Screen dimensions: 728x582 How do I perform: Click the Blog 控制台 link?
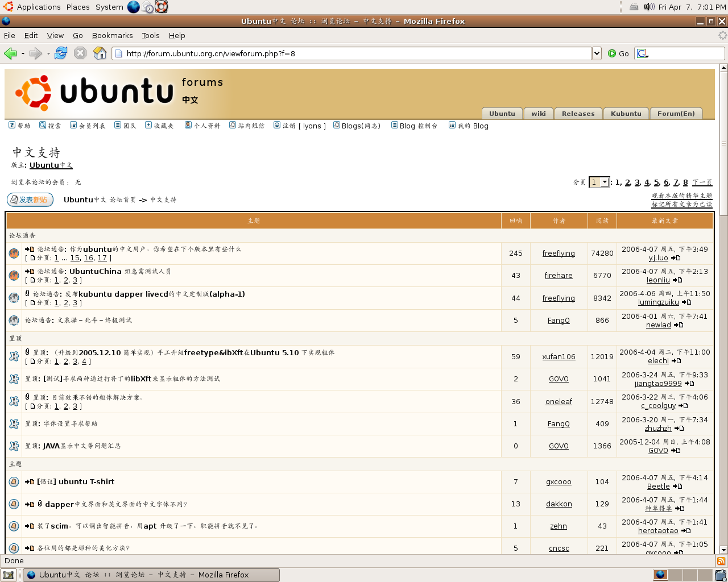click(415, 126)
